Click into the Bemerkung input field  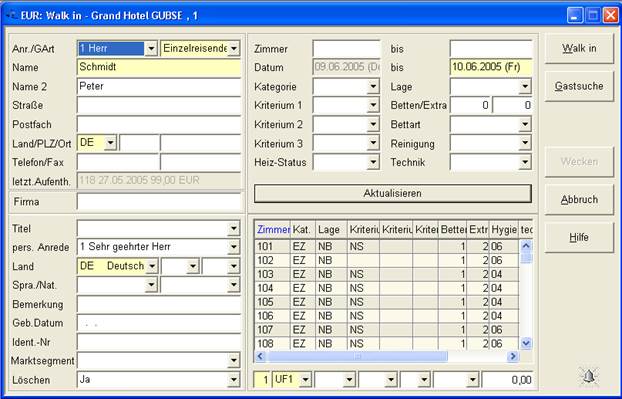click(159, 304)
